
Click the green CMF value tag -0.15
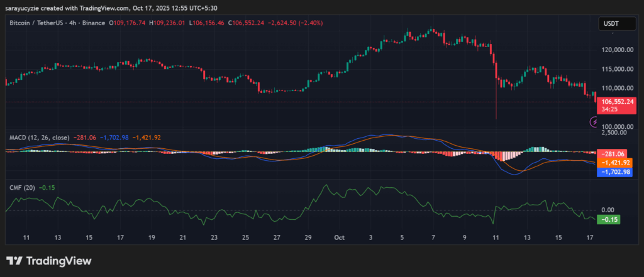click(609, 219)
